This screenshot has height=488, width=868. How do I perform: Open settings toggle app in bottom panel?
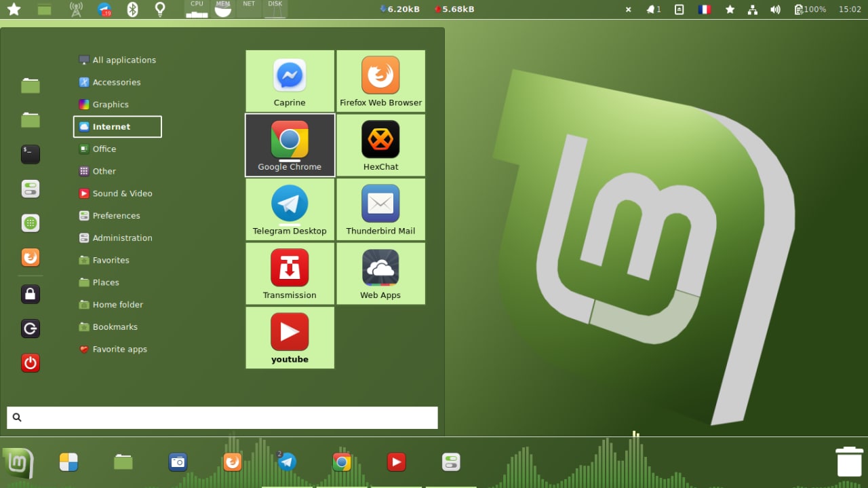tap(451, 462)
